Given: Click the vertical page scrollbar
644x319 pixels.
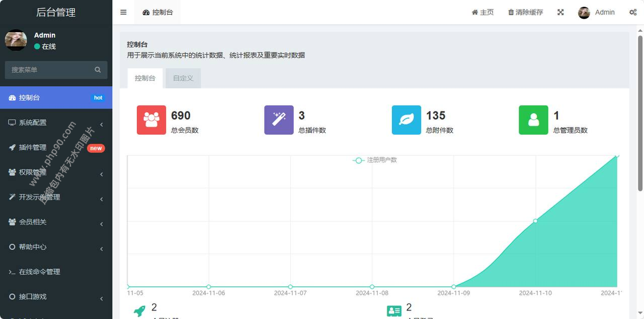Looking at the screenshot, I should click(x=640, y=113).
